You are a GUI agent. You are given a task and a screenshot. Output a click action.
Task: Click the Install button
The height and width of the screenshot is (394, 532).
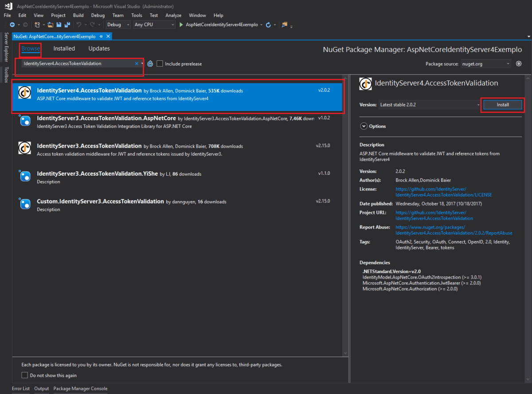(503, 105)
